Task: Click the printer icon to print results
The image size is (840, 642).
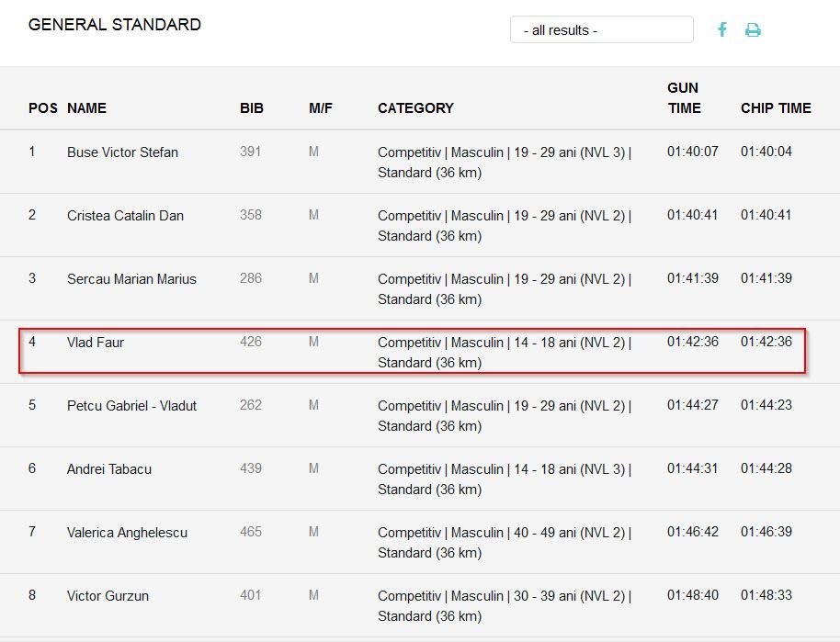Action: click(753, 30)
